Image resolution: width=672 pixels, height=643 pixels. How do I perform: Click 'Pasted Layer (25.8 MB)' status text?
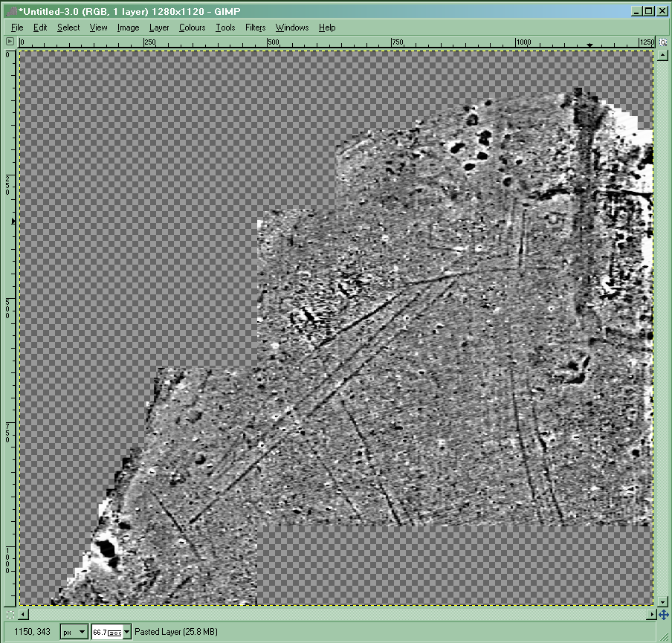[x=176, y=632]
